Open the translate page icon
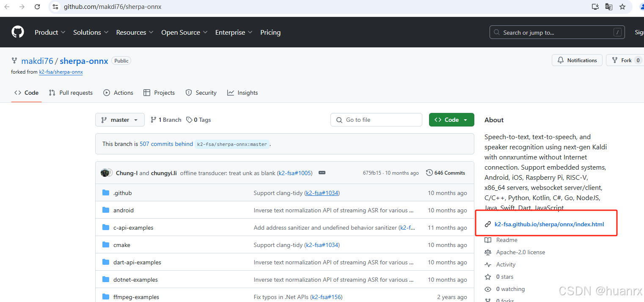 [609, 7]
